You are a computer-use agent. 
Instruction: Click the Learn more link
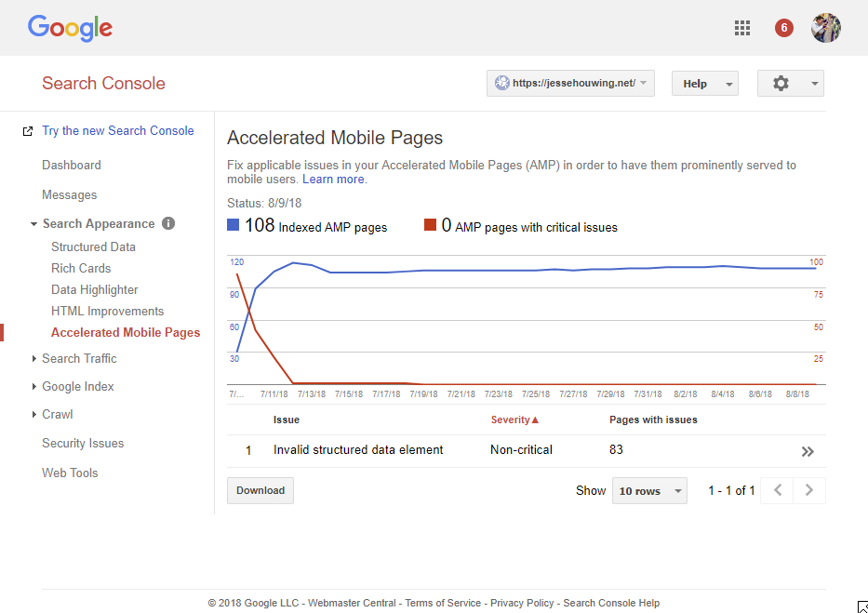coord(333,180)
